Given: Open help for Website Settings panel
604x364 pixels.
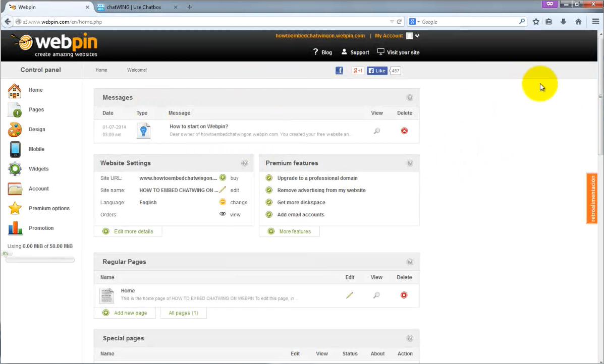Looking at the screenshot, I should pos(245,163).
